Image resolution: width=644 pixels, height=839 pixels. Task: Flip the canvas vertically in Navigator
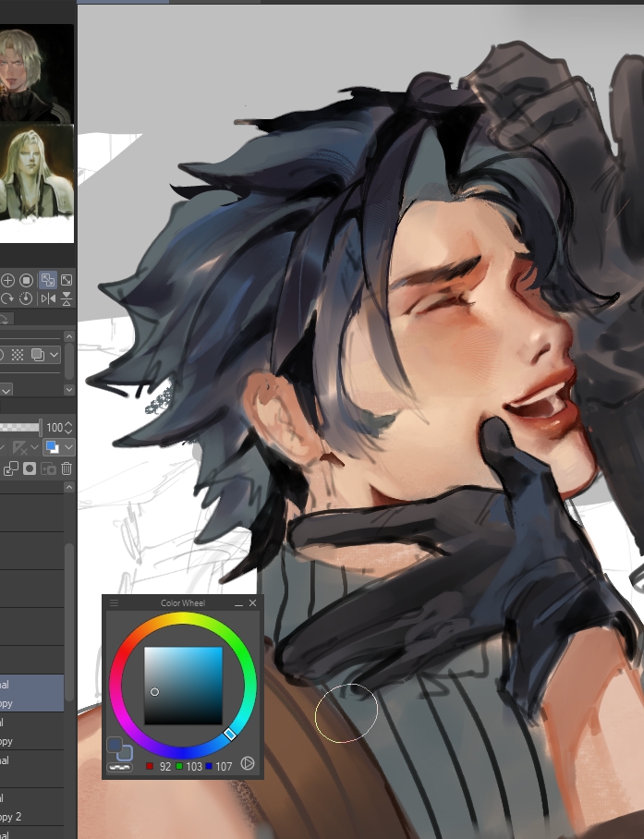click(x=67, y=298)
